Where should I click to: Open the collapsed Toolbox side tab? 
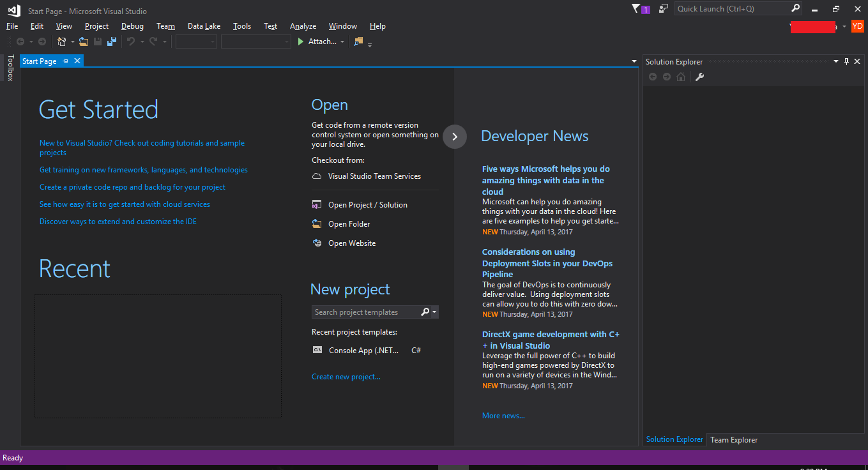point(10,68)
